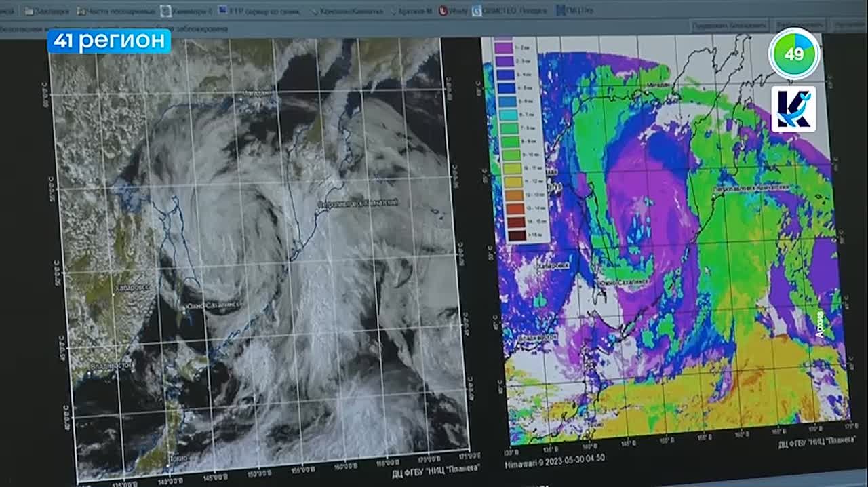Click the Хабаровск label on the cloud image
Screen dimensions: 868x487
tap(132, 289)
